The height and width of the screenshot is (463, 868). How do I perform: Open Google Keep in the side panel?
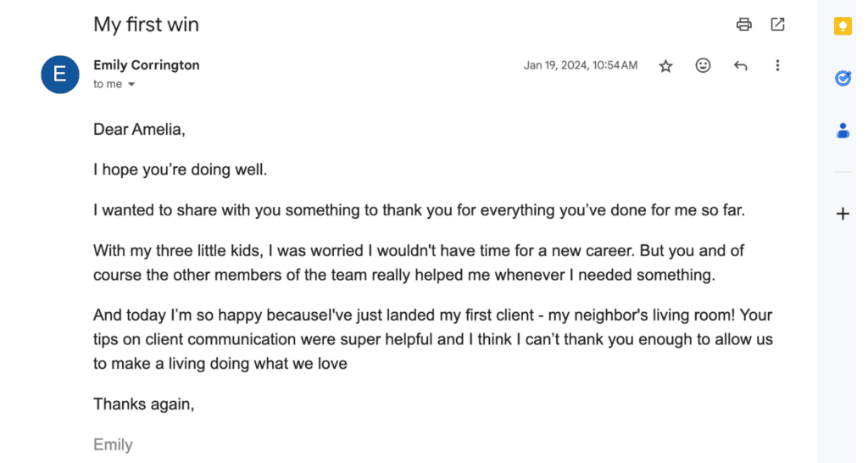point(843,26)
